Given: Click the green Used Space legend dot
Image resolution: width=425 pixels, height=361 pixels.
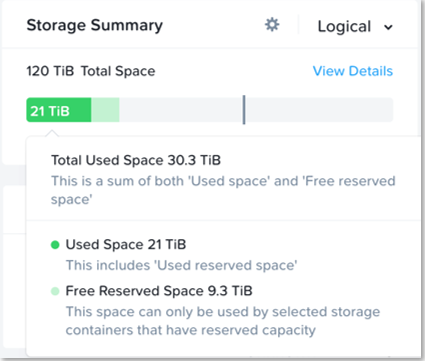Looking at the screenshot, I should (55, 245).
